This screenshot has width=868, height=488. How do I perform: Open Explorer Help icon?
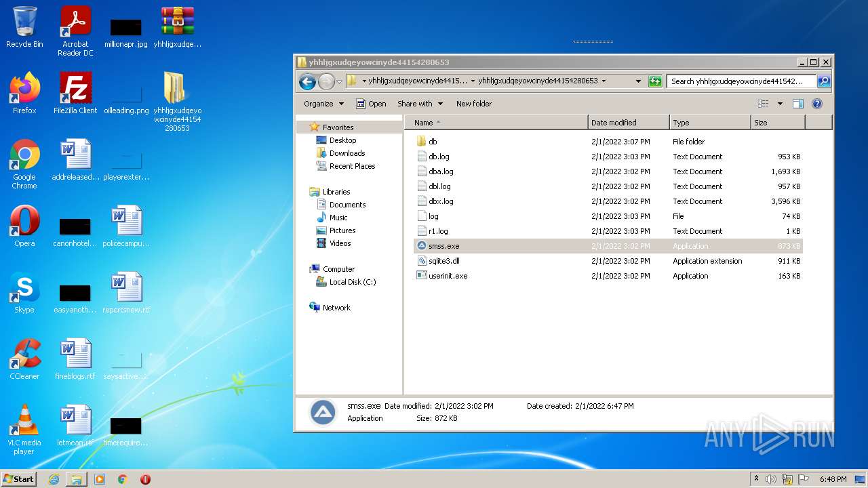pos(817,104)
